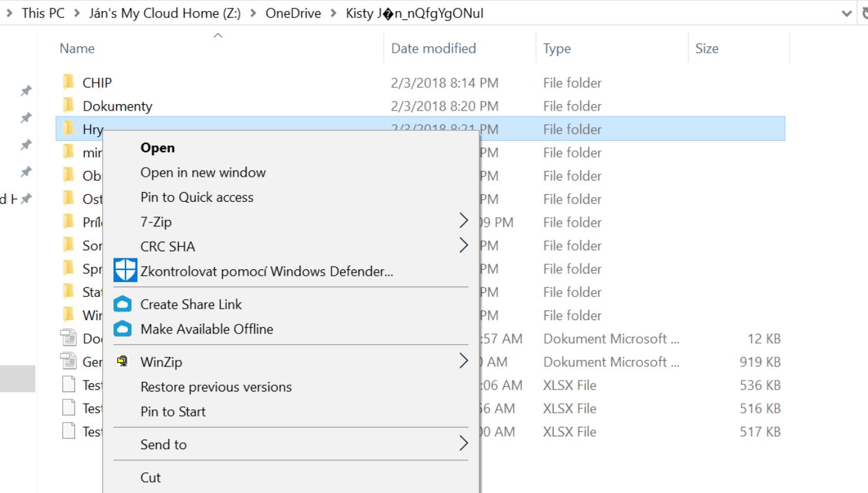Image resolution: width=868 pixels, height=493 pixels.
Task: Click the chevron after Ján's My Cloud Home
Action: coord(253,13)
